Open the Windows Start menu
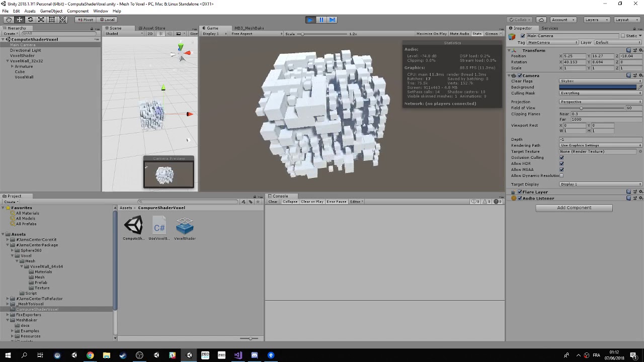The width and height of the screenshot is (644, 362). tap(8, 355)
